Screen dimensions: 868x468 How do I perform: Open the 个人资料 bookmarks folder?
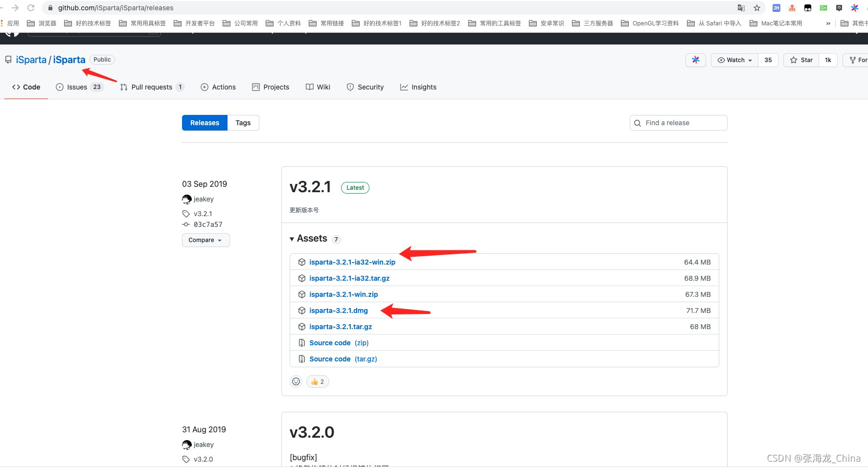click(x=283, y=23)
